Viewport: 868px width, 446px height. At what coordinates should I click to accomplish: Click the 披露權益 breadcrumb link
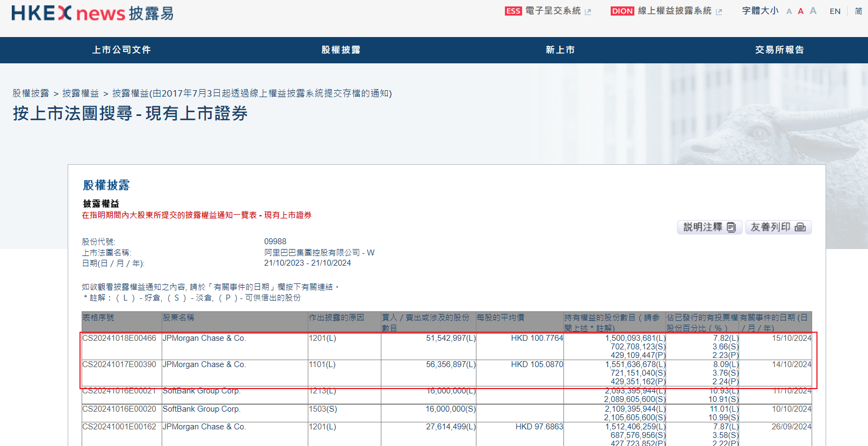click(81, 93)
